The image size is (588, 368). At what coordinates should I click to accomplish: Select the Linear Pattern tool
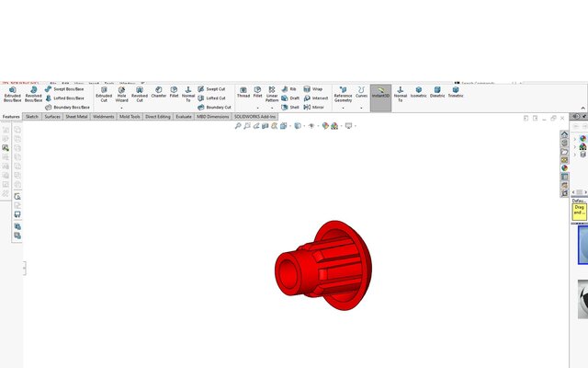(272, 94)
